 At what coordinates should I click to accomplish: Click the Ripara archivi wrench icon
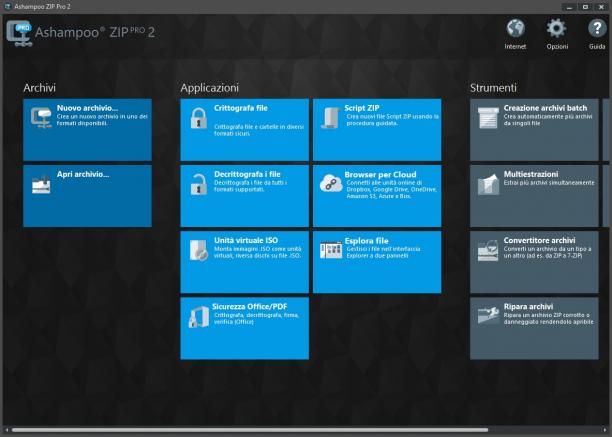(x=488, y=316)
